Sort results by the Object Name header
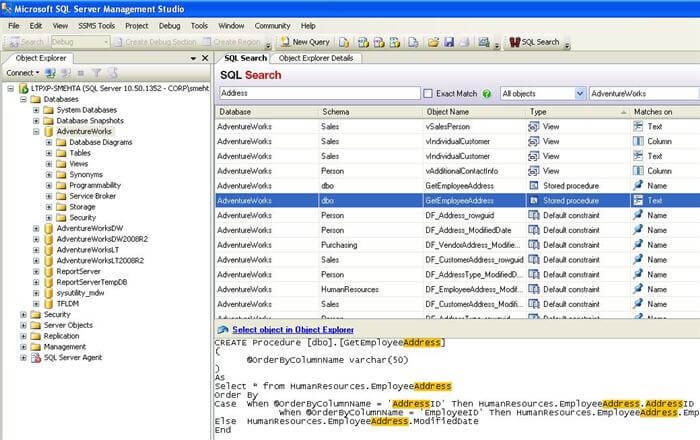 click(475, 112)
